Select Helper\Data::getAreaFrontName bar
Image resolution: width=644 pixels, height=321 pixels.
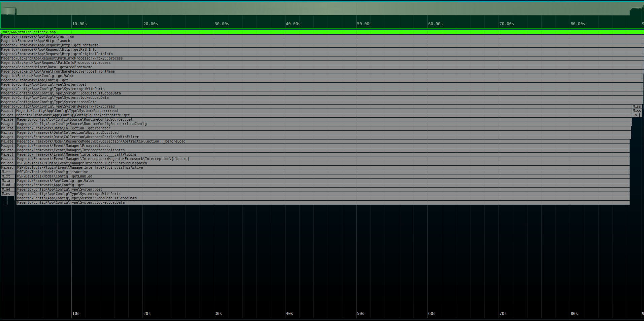click(321, 67)
